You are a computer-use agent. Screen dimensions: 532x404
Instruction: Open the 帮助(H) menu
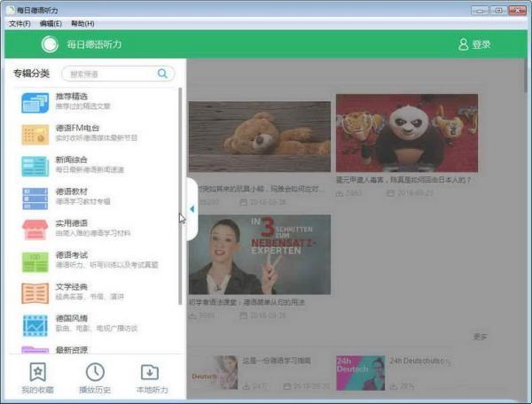(82, 23)
